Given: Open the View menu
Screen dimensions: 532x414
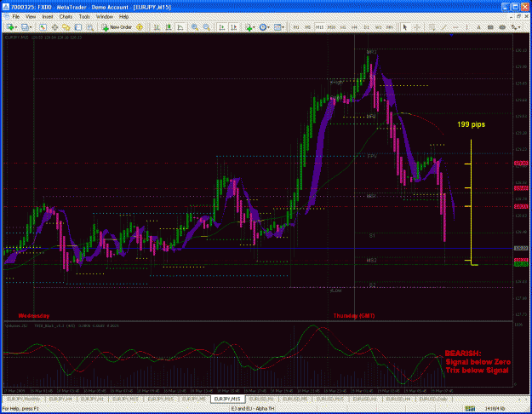Looking at the screenshot, I should (x=31, y=17).
